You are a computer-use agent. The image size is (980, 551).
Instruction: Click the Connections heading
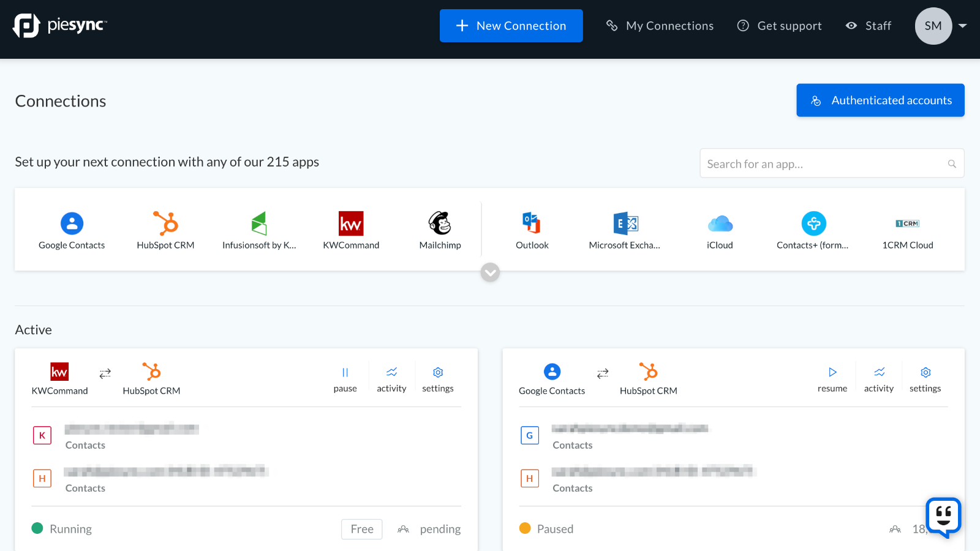(x=61, y=101)
